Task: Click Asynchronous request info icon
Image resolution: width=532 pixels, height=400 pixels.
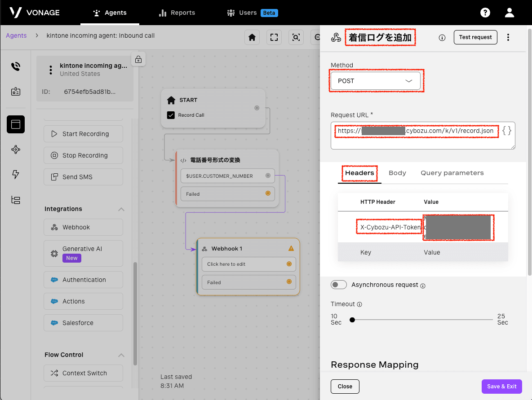Action: point(423,286)
